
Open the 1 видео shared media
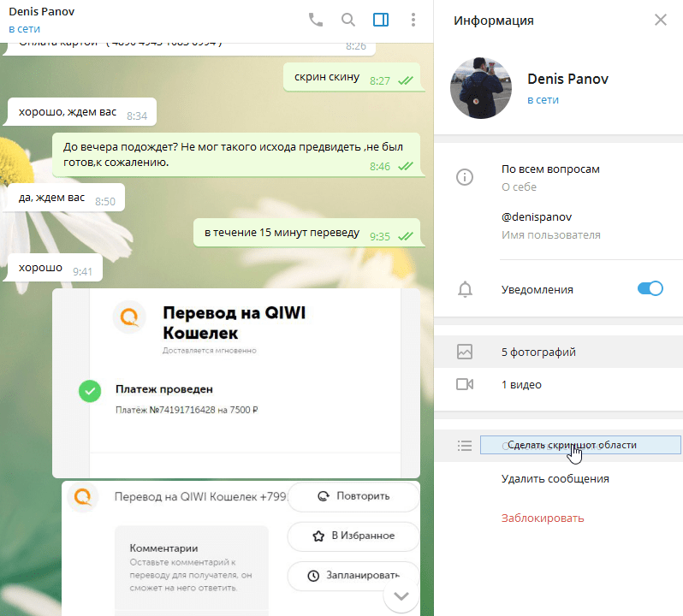click(521, 385)
